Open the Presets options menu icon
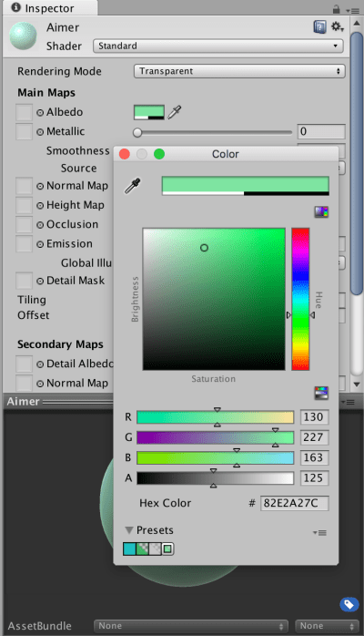This screenshot has width=364, height=636. [320, 532]
